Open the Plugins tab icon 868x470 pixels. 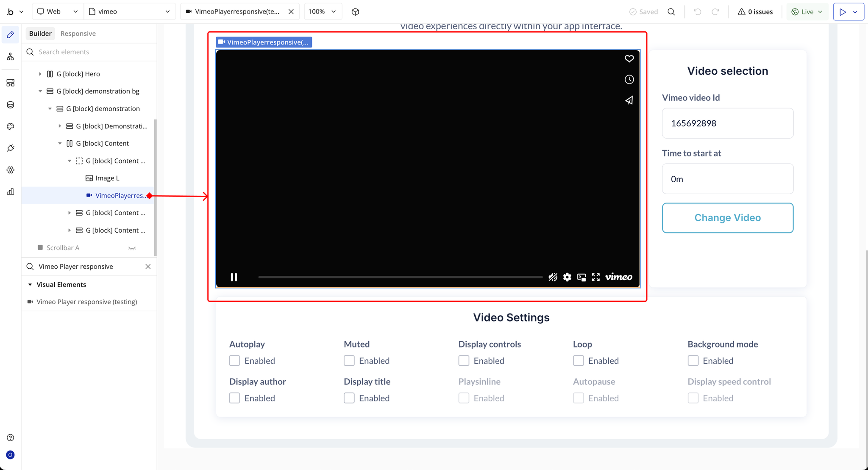coord(11,148)
